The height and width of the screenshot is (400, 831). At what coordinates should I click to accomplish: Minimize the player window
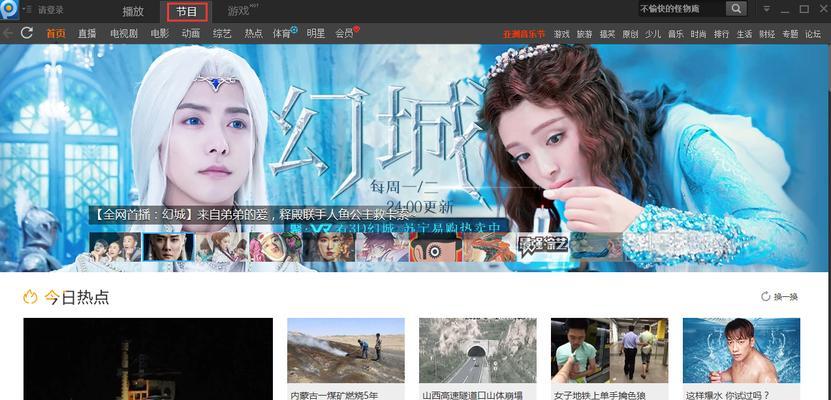(x=785, y=10)
